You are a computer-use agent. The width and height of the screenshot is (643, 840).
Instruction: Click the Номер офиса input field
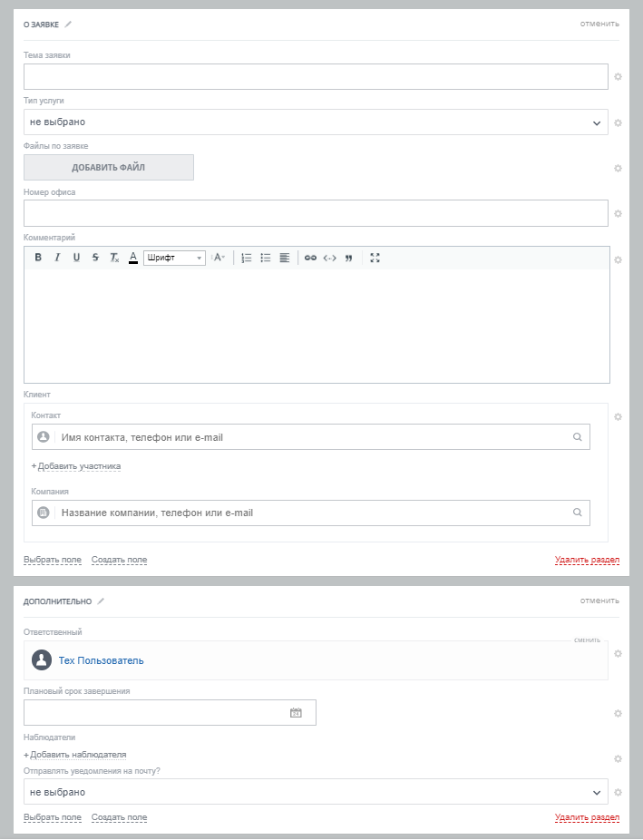[316, 213]
